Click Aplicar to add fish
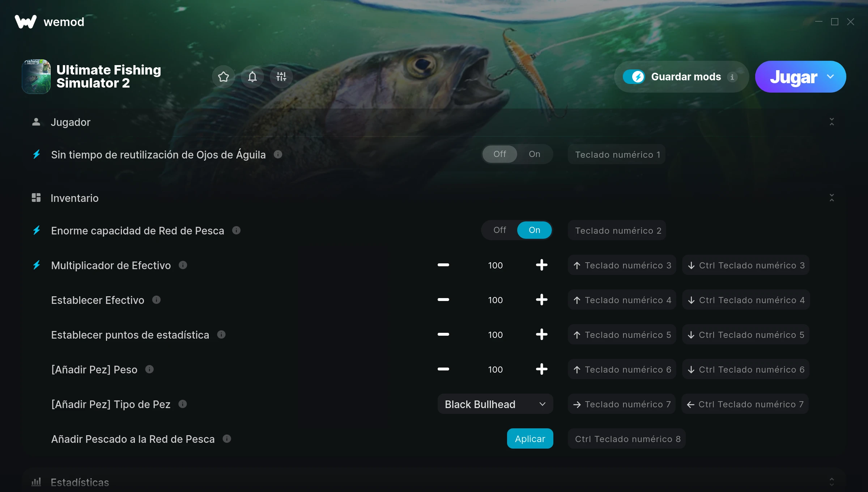The height and width of the screenshot is (492, 868). pyautogui.click(x=530, y=439)
